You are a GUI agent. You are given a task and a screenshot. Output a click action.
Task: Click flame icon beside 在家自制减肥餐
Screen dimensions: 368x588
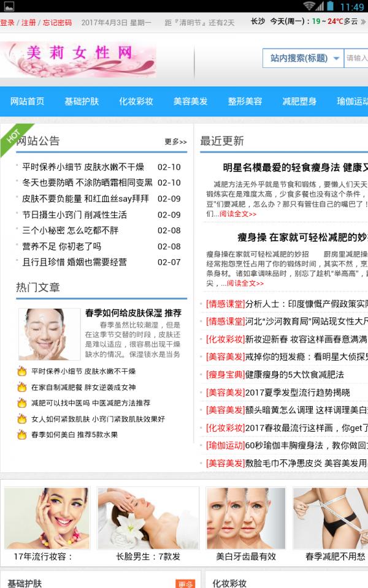click(x=22, y=387)
